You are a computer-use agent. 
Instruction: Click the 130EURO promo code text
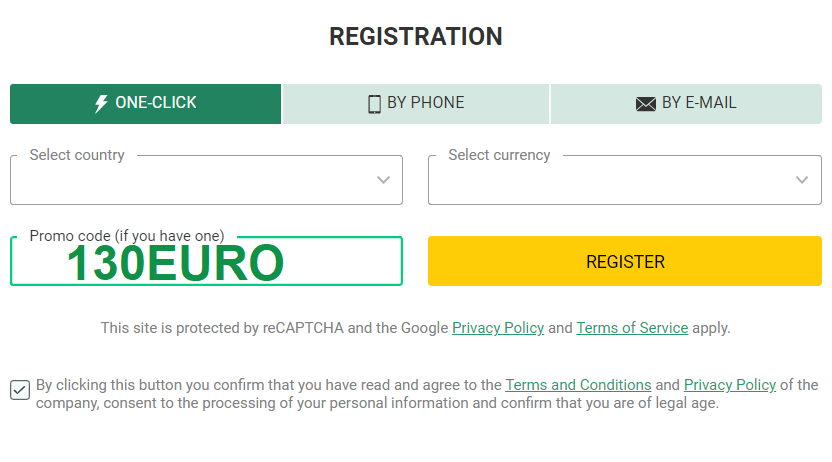176,263
